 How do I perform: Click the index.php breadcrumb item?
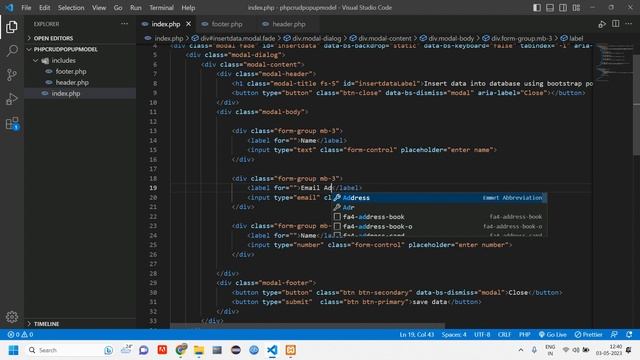(164, 38)
